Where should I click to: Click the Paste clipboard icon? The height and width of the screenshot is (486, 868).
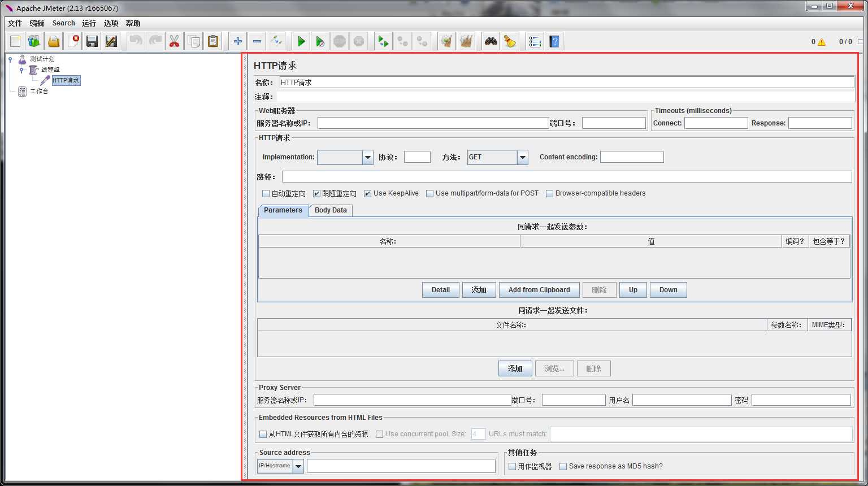click(213, 41)
